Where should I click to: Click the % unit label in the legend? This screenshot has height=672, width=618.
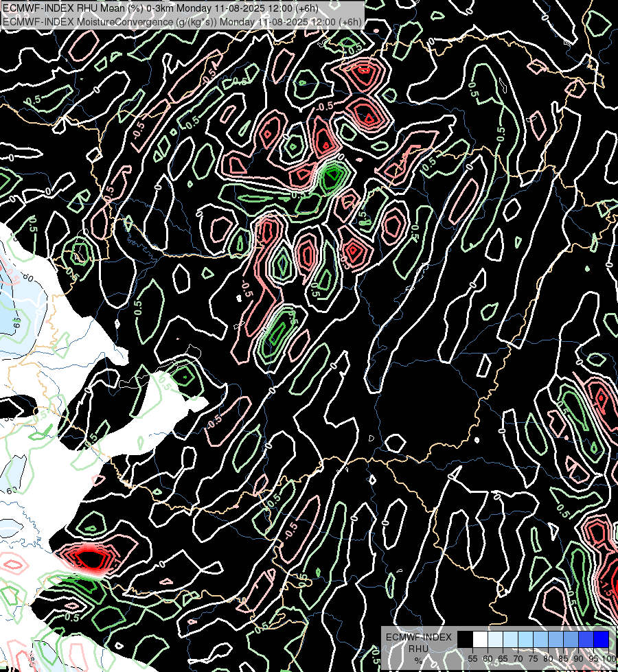pyautogui.click(x=418, y=660)
